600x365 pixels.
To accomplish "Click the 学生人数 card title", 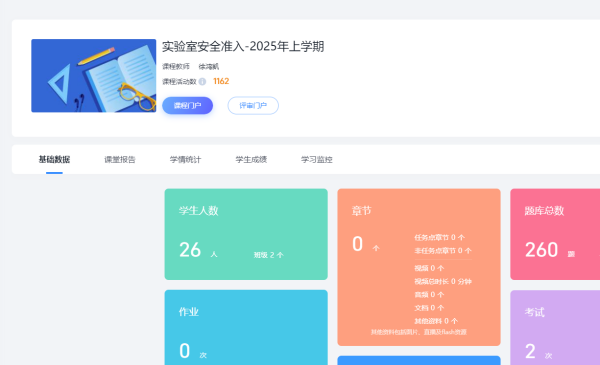I will click(x=198, y=210).
